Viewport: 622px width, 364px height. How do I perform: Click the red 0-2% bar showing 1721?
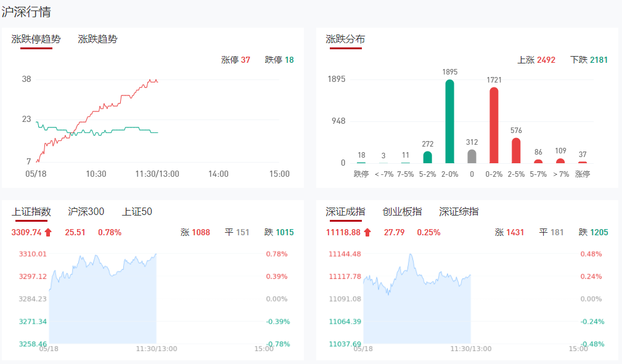point(494,126)
